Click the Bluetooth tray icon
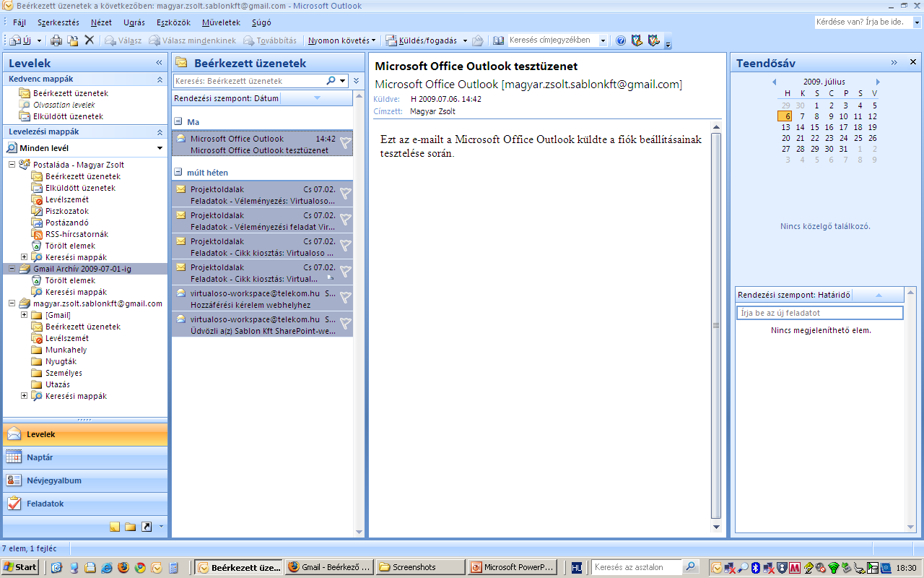The height and width of the screenshot is (578, 924). 756,568
